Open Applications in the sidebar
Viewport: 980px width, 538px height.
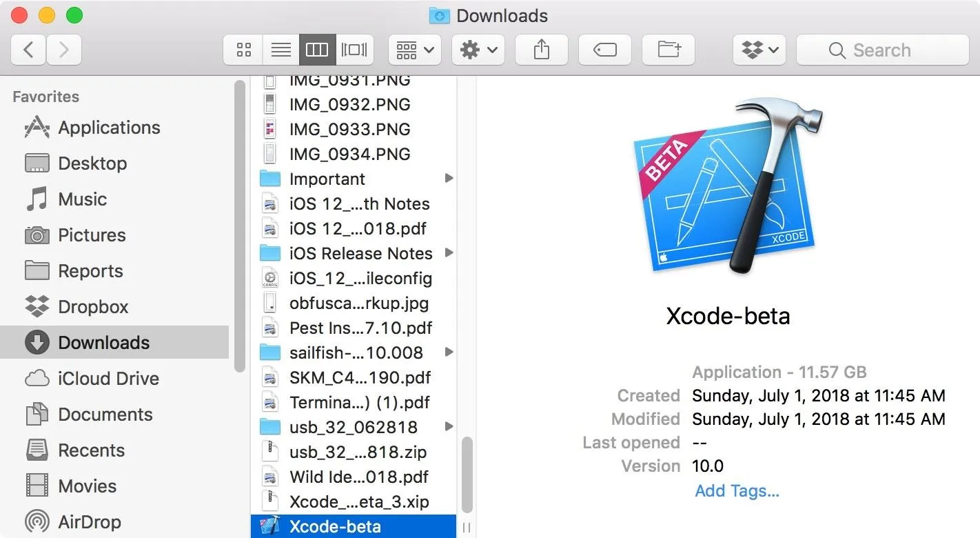tap(114, 128)
